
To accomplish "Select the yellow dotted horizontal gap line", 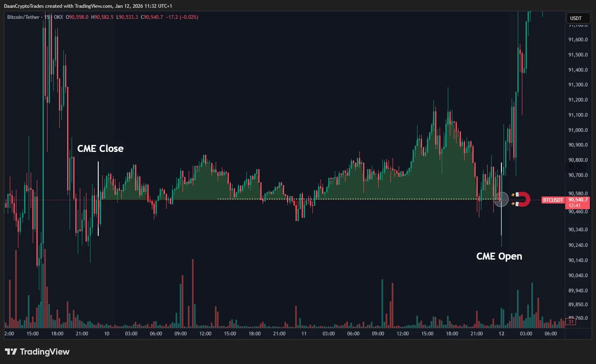I will tap(348, 199).
